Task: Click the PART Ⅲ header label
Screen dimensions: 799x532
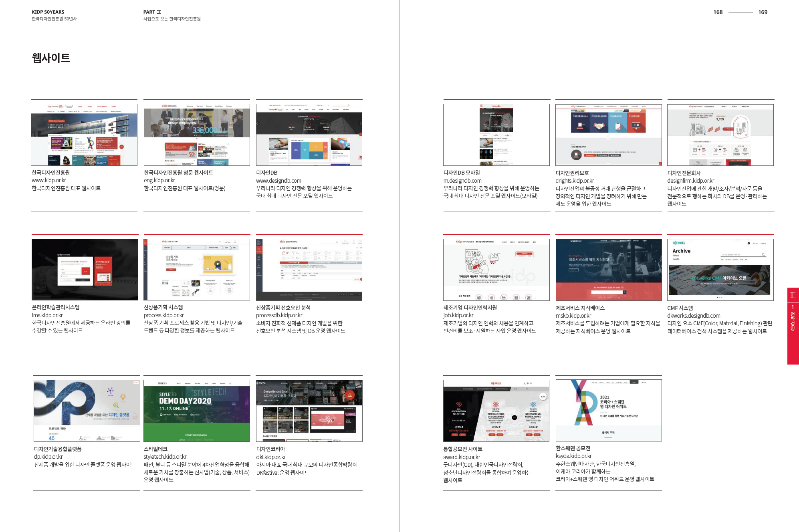Action: 152,12
